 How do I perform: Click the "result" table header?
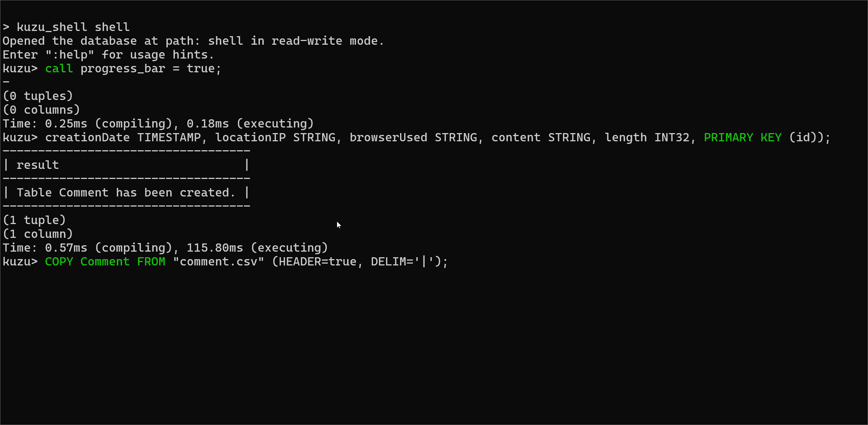(x=38, y=165)
